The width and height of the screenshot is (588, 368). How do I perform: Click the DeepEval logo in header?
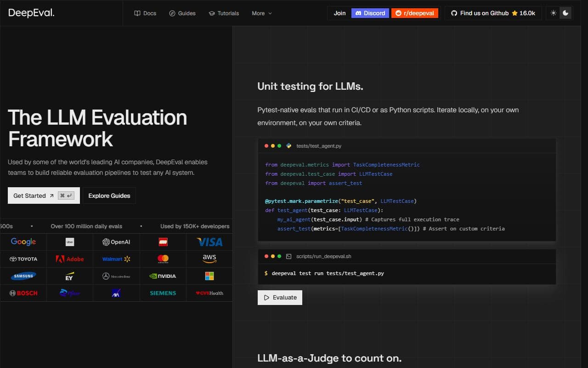(x=31, y=13)
